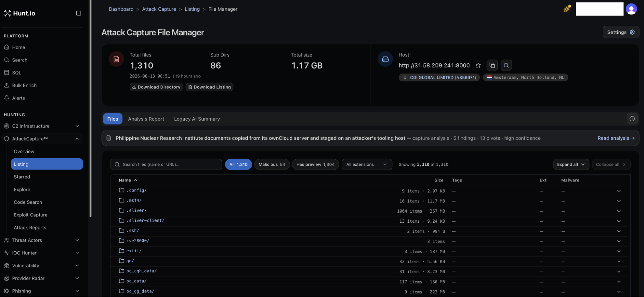Open the .msf4/ folder icon
The width and height of the screenshot is (644, 297).
pyautogui.click(x=121, y=200)
